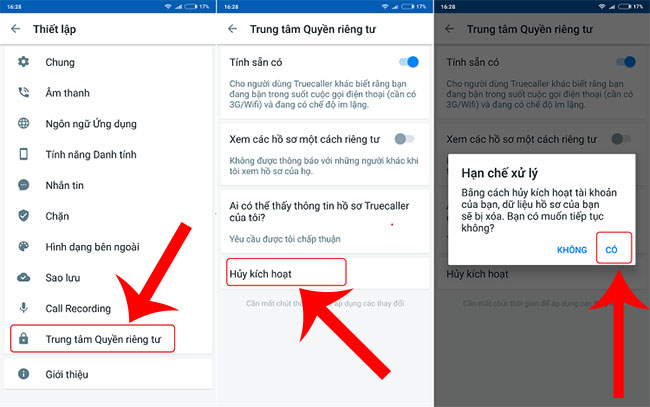Image resolution: width=650 pixels, height=407 pixels.
Task: Open Ai có thể thấy thông tin hồ sơ option
Action: point(319,211)
